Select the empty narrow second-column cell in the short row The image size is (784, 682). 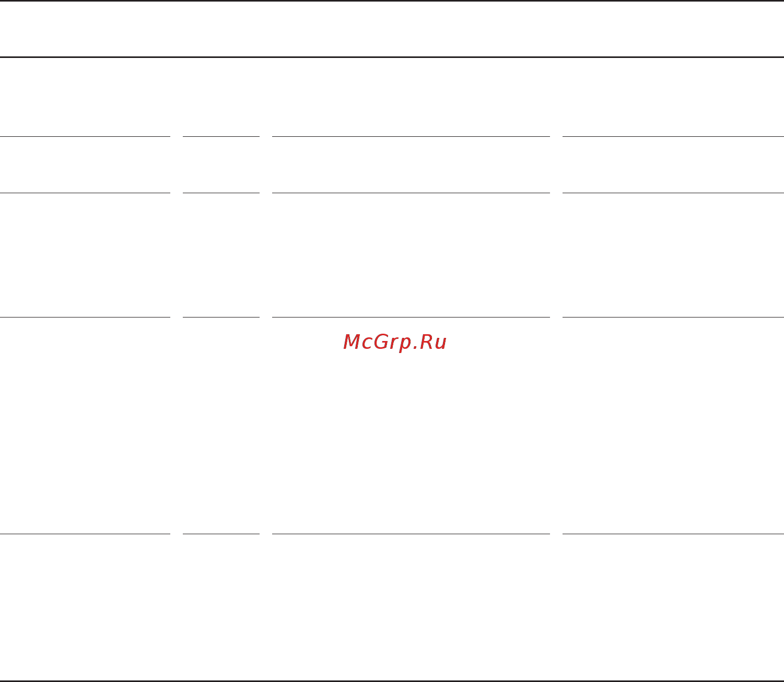tap(221, 164)
